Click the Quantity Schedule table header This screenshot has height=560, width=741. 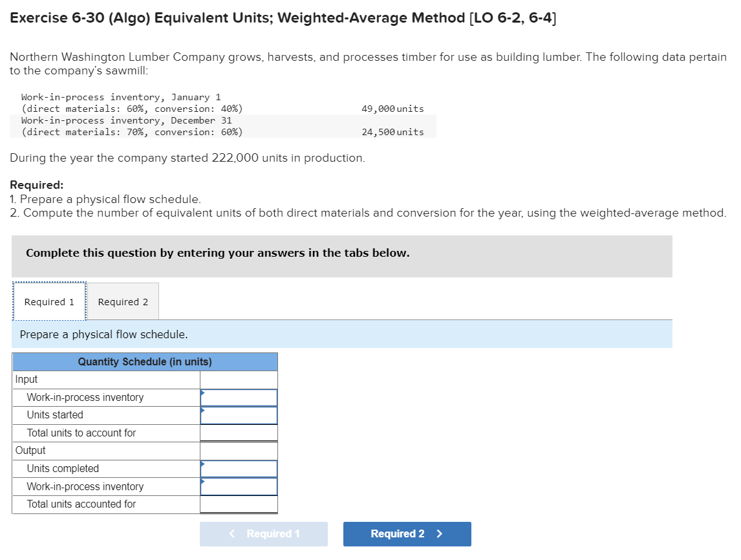144,361
